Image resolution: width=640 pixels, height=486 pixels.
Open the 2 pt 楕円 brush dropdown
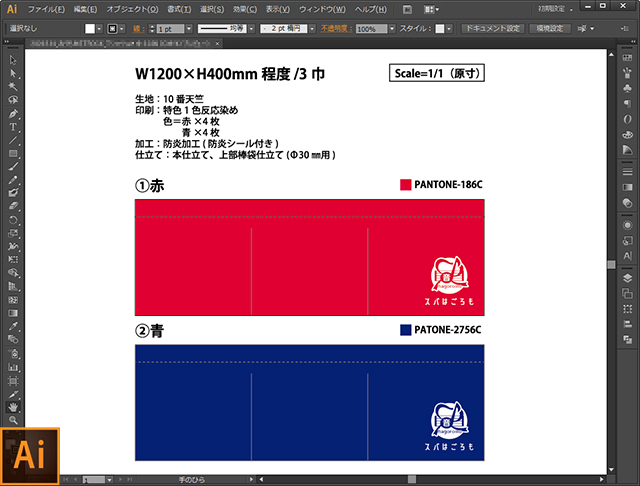pos(312,29)
